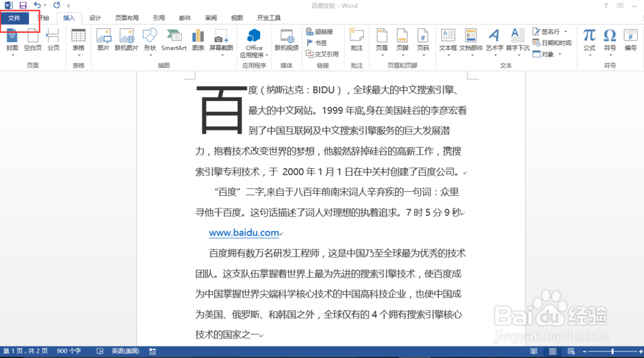
Task: Open Word Help question mark icon
Action: [606, 5]
